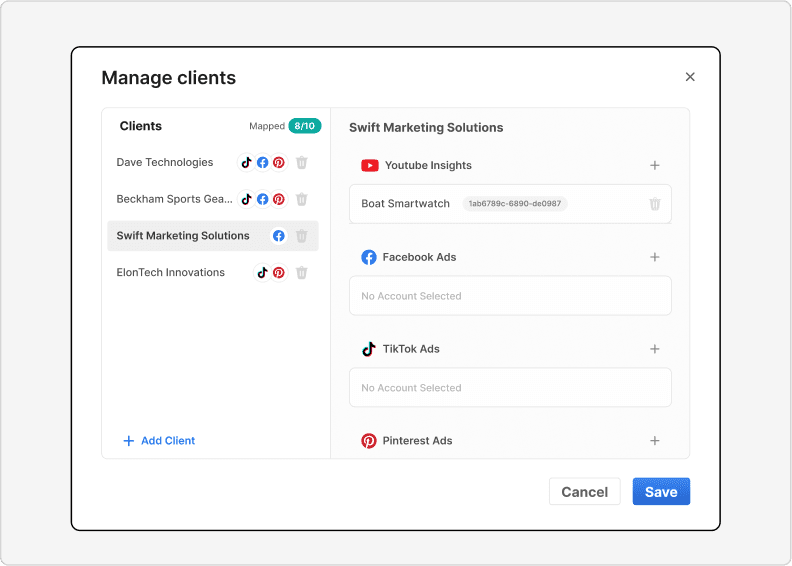Click TikTok icon on Dave Technologies row

click(x=246, y=163)
